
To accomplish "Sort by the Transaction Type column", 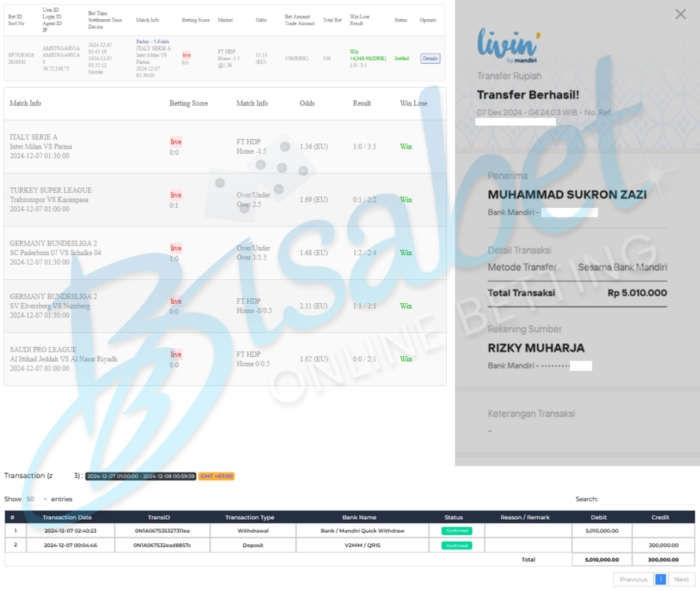I will (250, 517).
